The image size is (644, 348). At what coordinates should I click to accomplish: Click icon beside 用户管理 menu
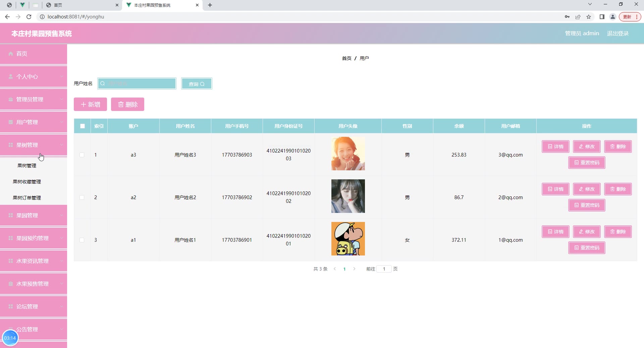11,122
